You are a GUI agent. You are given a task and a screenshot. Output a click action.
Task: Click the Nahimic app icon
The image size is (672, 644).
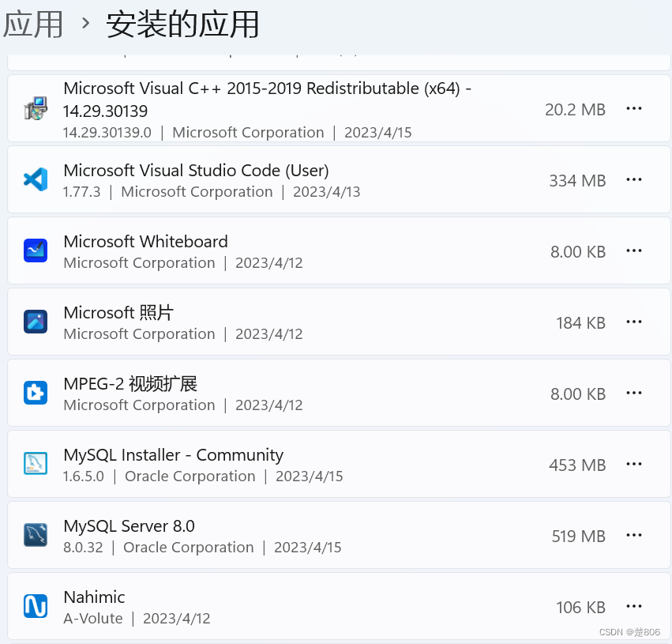(x=36, y=606)
